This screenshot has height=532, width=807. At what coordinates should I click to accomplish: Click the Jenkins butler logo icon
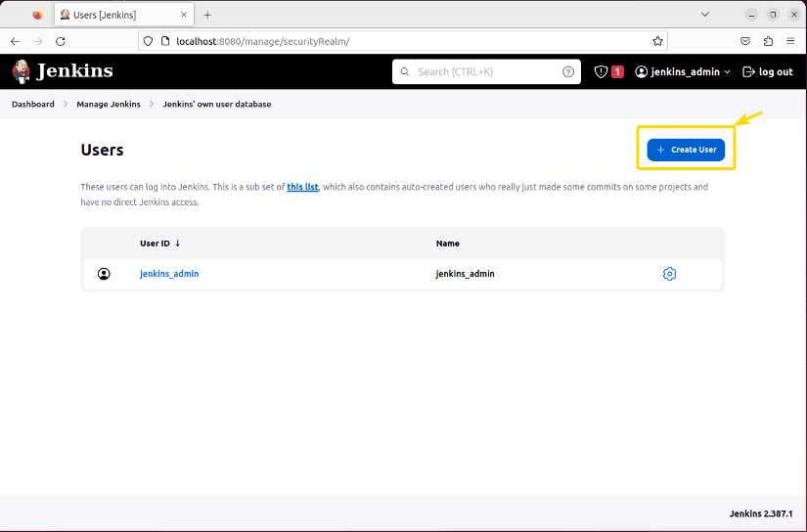pos(22,71)
